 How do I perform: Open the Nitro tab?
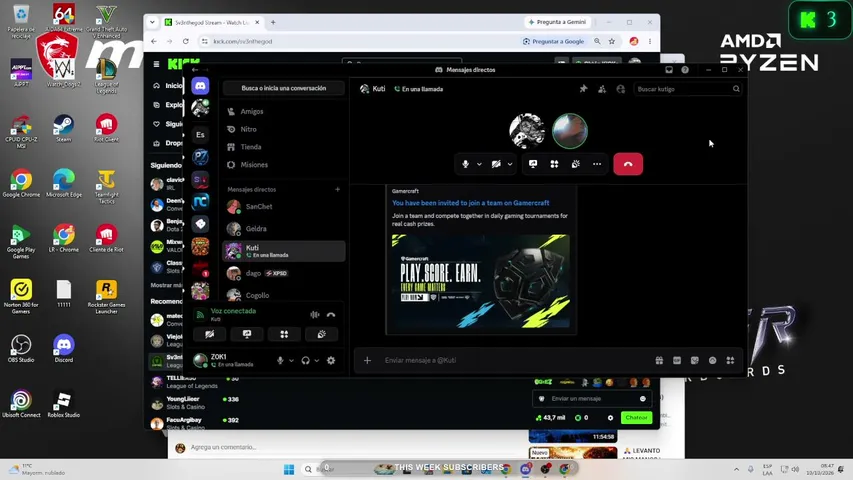click(283, 129)
